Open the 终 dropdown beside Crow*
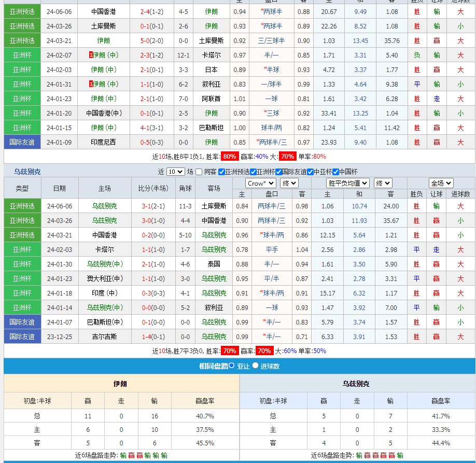Image resolution: width=476 pixels, height=463 pixels. (x=289, y=183)
